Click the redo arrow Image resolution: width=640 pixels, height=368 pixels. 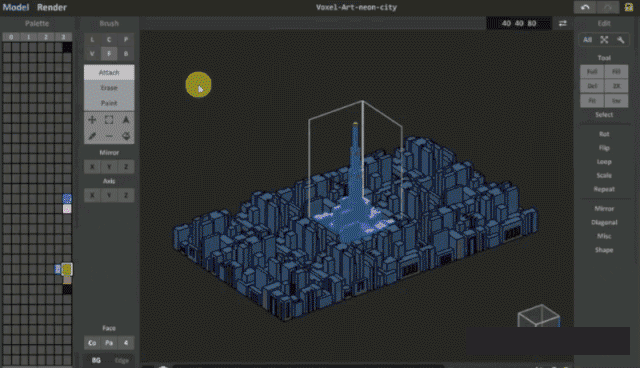(608, 7)
